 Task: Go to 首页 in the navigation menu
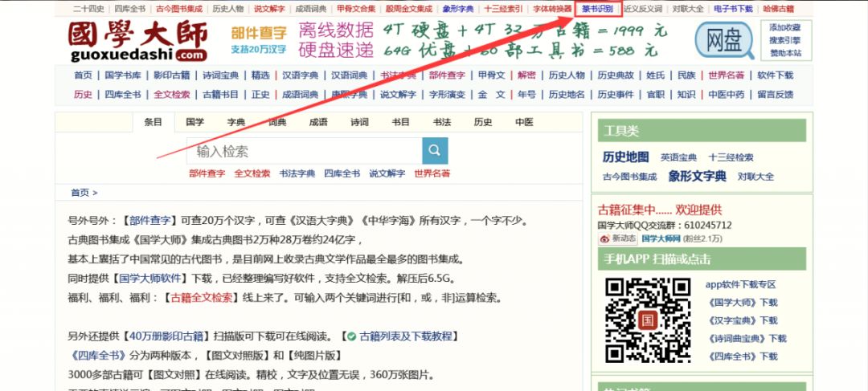point(83,75)
